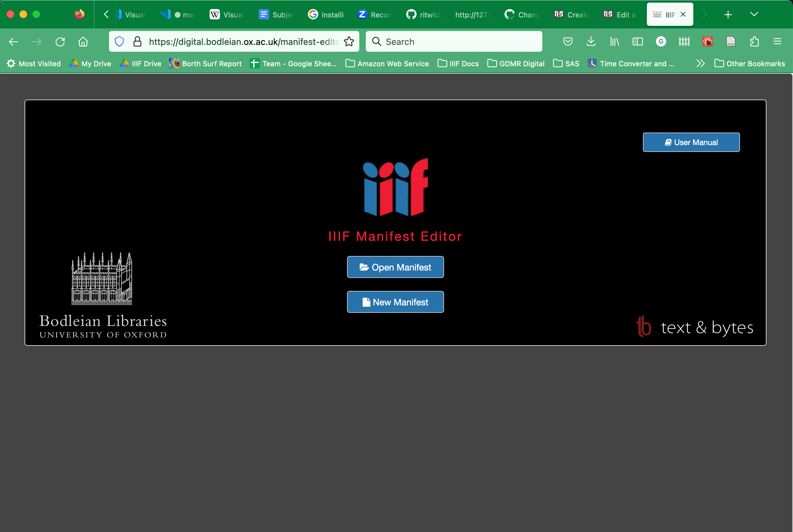Open Most Visited bookmarks

point(34,63)
